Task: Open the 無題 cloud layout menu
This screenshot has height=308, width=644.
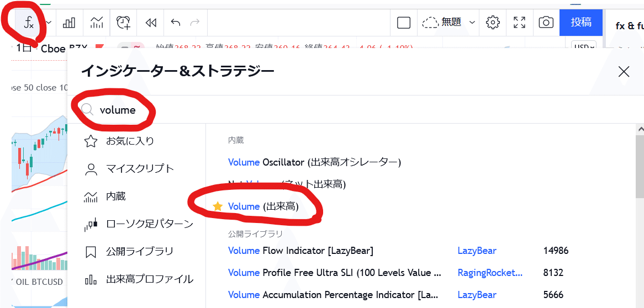Action: 448,22
